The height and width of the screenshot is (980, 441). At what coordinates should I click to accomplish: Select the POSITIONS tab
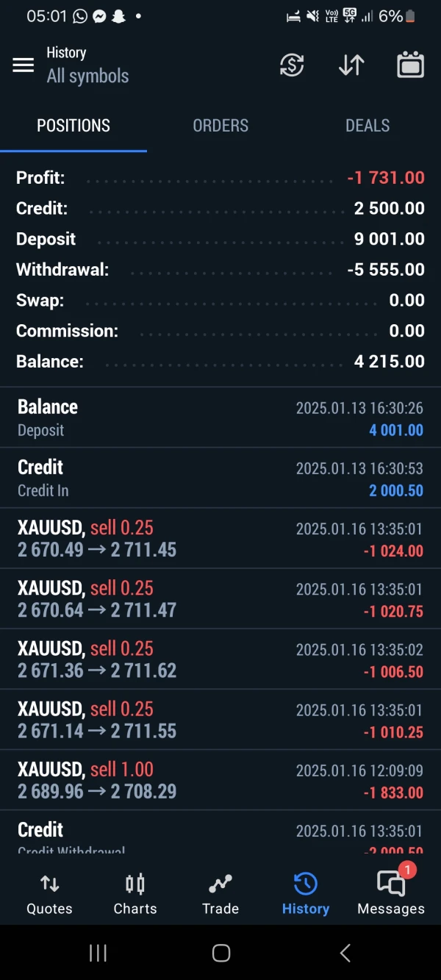[73, 126]
